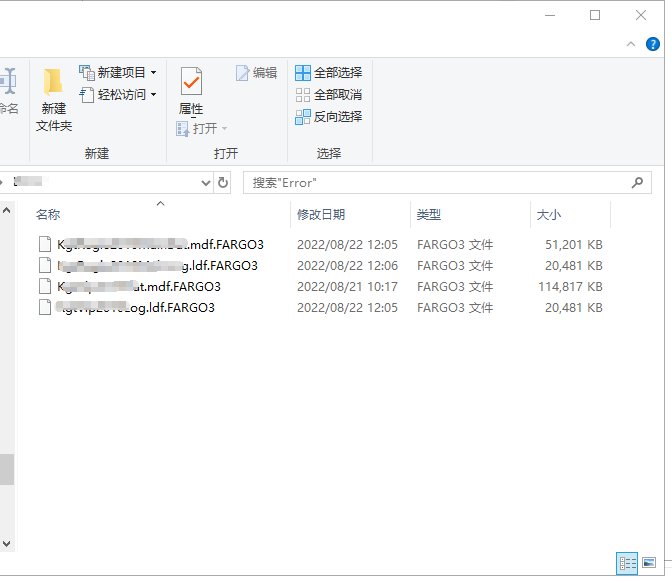
Task: Click the 编辑 button in ribbon
Action: 256,73
